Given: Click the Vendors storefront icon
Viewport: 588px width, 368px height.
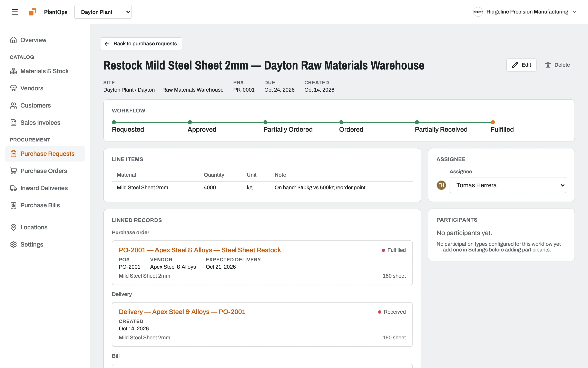Looking at the screenshot, I should pyautogui.click(x=13, y=88).
